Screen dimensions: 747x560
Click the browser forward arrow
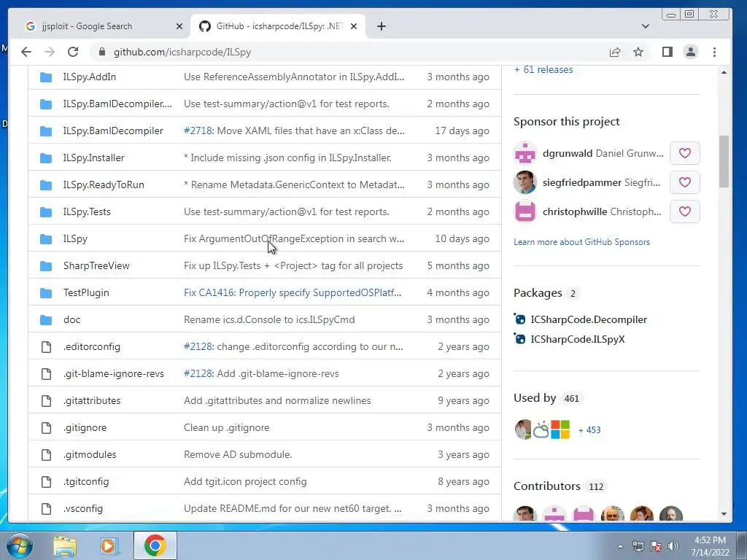(x=50, y=52)
